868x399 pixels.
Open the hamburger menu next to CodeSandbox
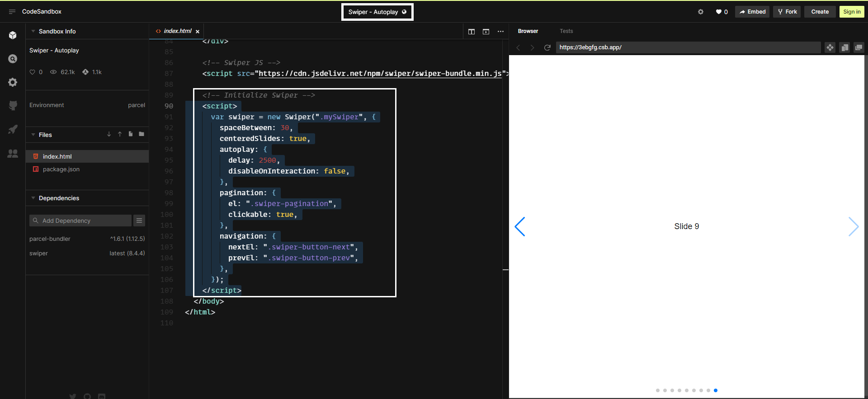point(12,12)
